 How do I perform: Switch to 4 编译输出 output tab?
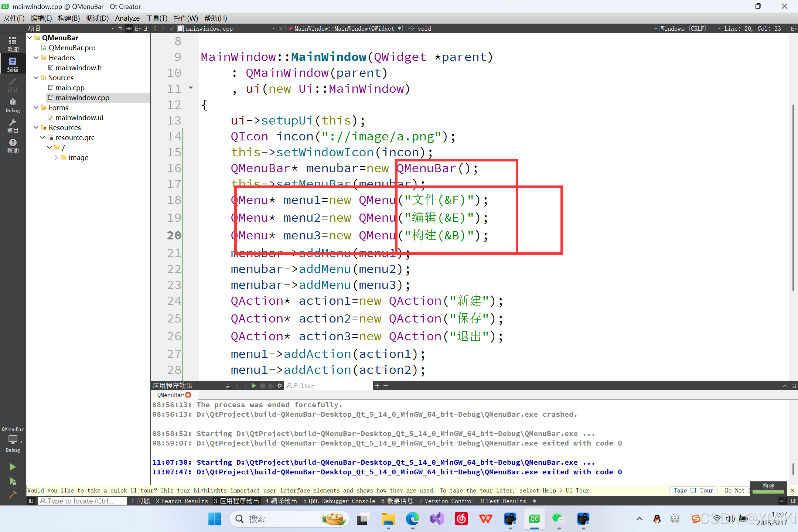pyautogui.click(x=281, y=501)
